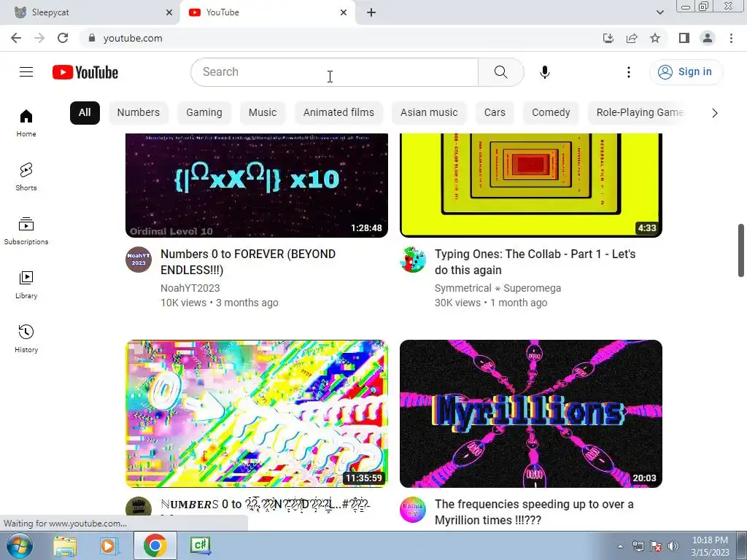Open Chrome profile avatar
Viewport: 747px width, 560px height.
tap(708, 38)
